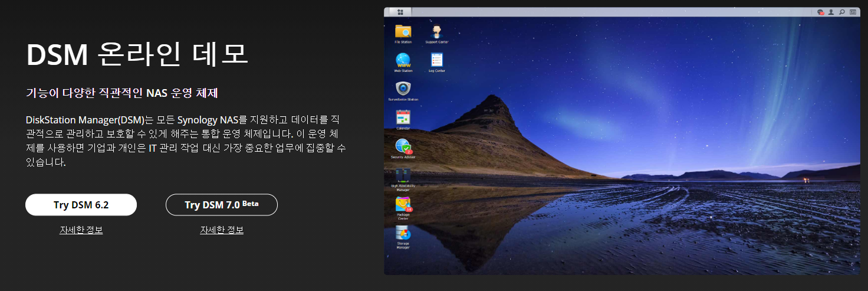Launch Surveillance Station desktop icon
The width and height of the screenshot is (868, 291).
(403, 91)
